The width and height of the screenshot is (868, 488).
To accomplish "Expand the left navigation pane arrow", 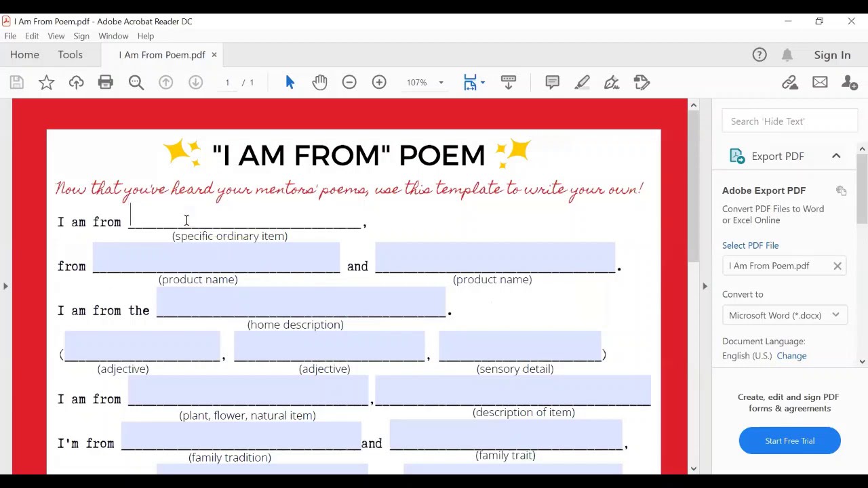I will (5, 286).
